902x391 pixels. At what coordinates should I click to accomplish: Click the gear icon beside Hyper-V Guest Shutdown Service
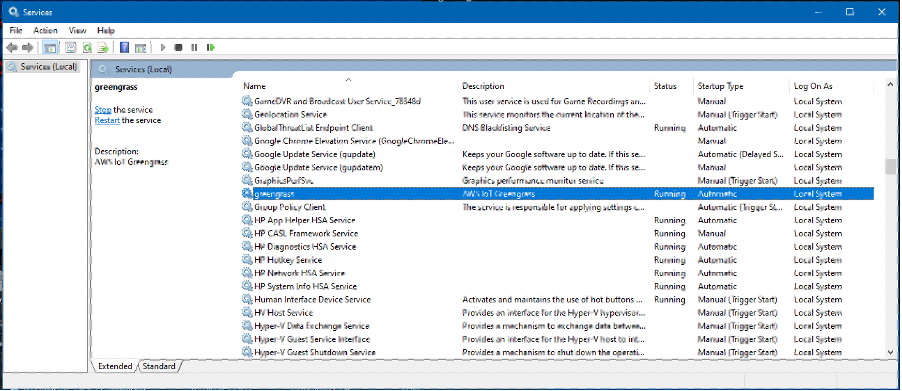pyautogui.click(x=247, y=352)
